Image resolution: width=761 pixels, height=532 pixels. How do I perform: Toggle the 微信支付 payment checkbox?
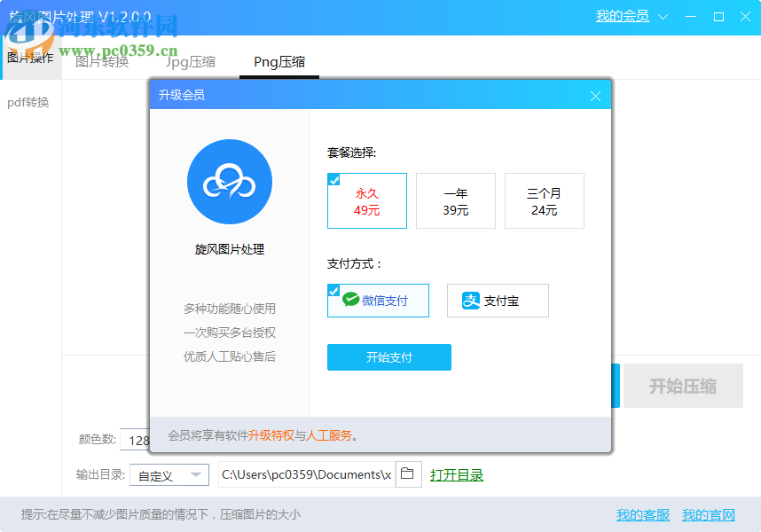click(x=334, y=291)
